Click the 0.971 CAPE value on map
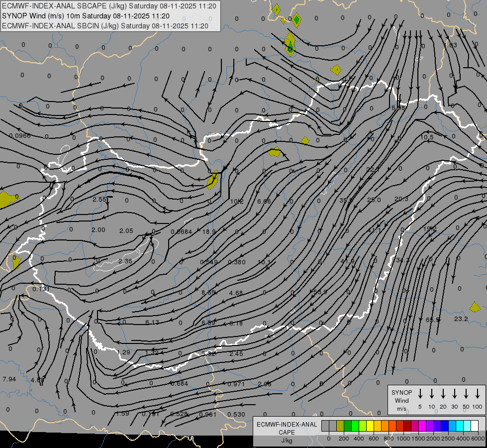The image size is (487, 448). (x=236, y=384)
